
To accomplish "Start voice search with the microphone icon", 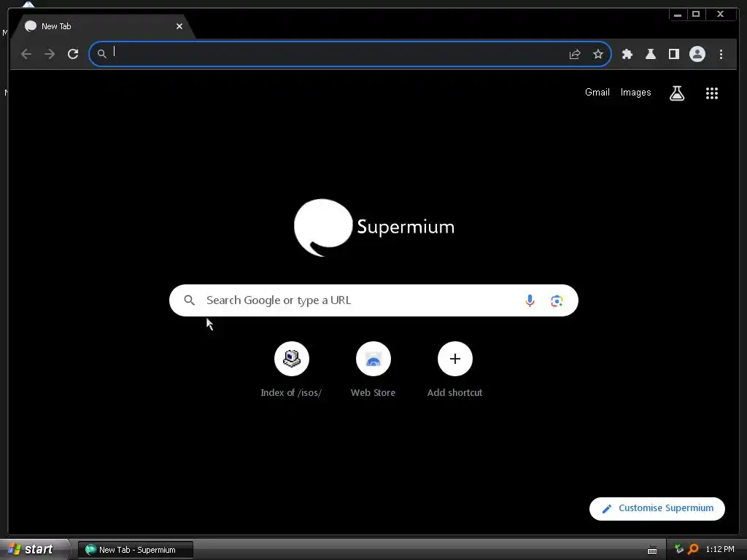I will 530,300.
